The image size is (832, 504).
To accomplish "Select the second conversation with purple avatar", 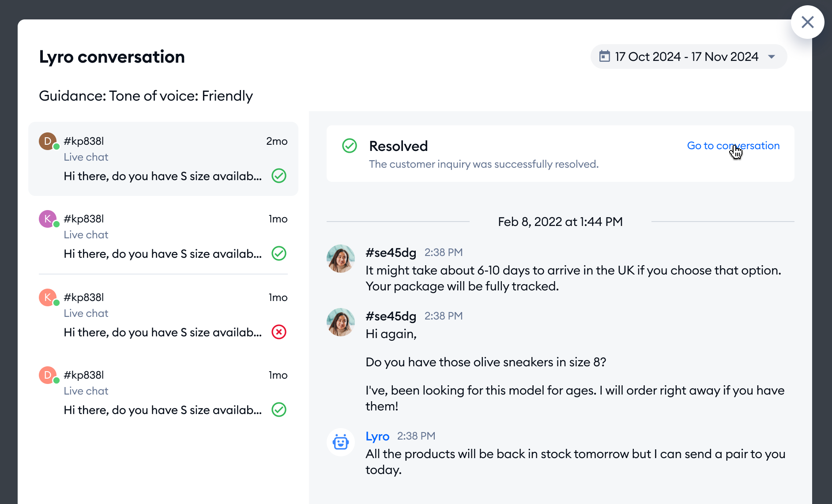I will [x=163, y=236].
